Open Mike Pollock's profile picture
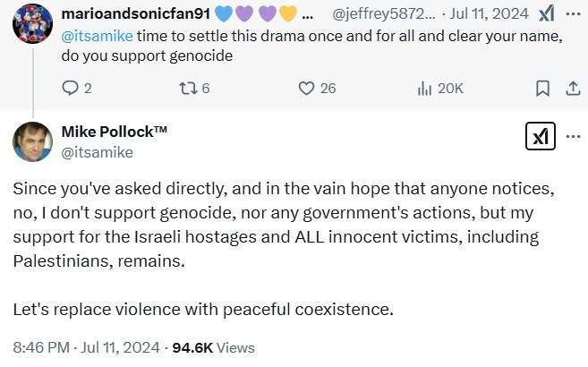 32,141
